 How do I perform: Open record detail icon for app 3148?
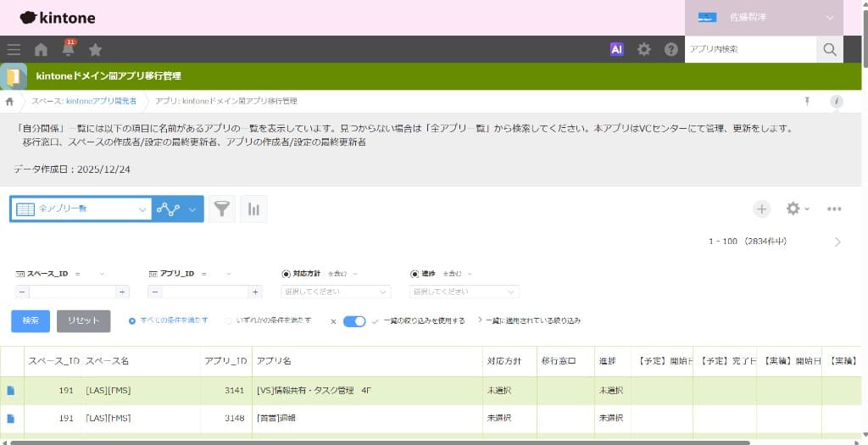10,419
